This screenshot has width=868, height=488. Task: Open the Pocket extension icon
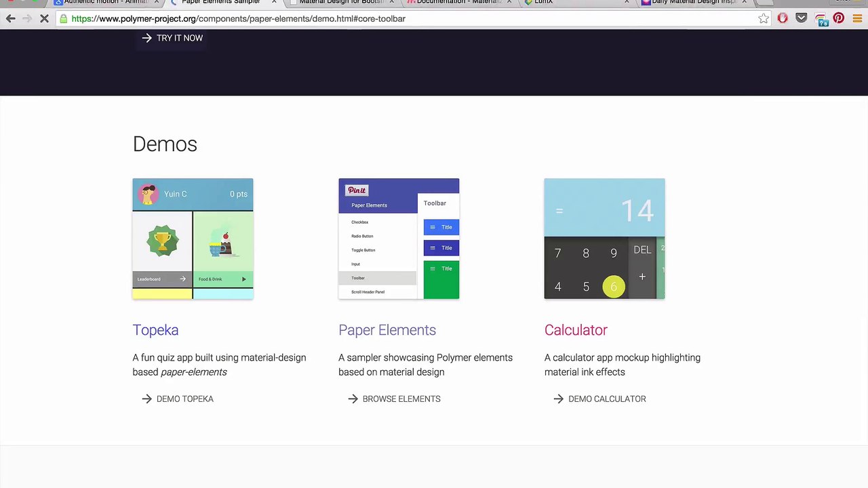click(x=802, y=19)
